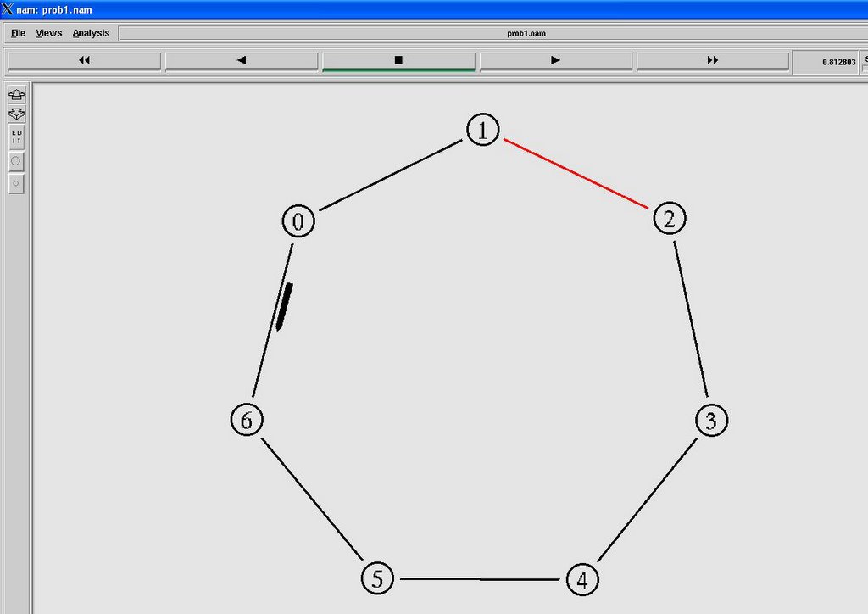Click the fast forward button
This screenshot has width=868, height=614.
click(x=713, y=60)
